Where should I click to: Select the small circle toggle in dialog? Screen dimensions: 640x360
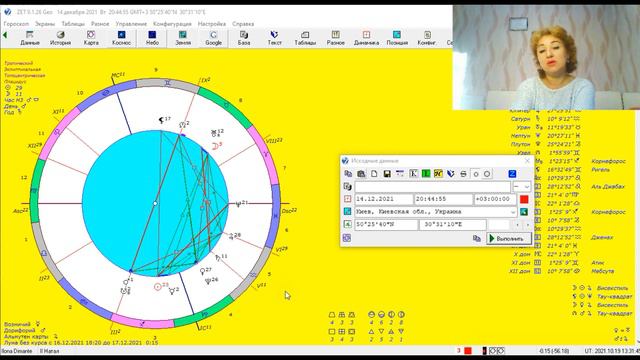click(476, 174)
